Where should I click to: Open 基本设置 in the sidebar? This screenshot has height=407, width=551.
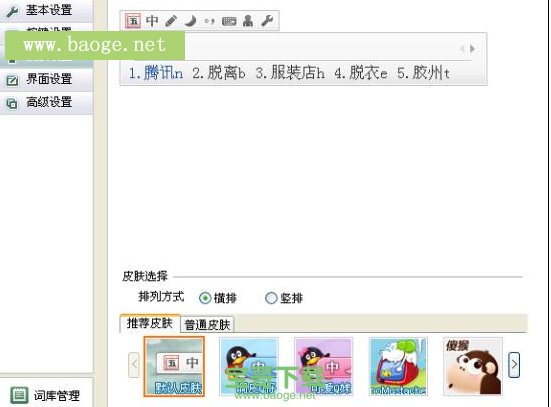tap(46, 10)
